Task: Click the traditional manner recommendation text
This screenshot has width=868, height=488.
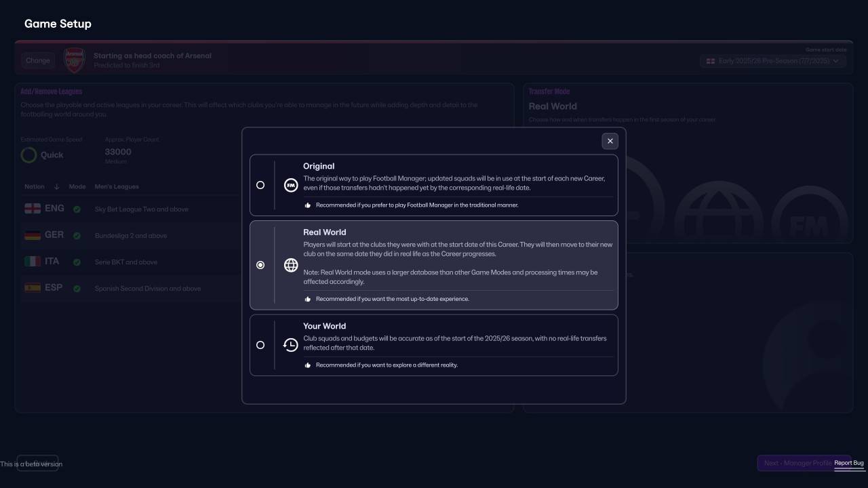Action: tap(417, 205)
